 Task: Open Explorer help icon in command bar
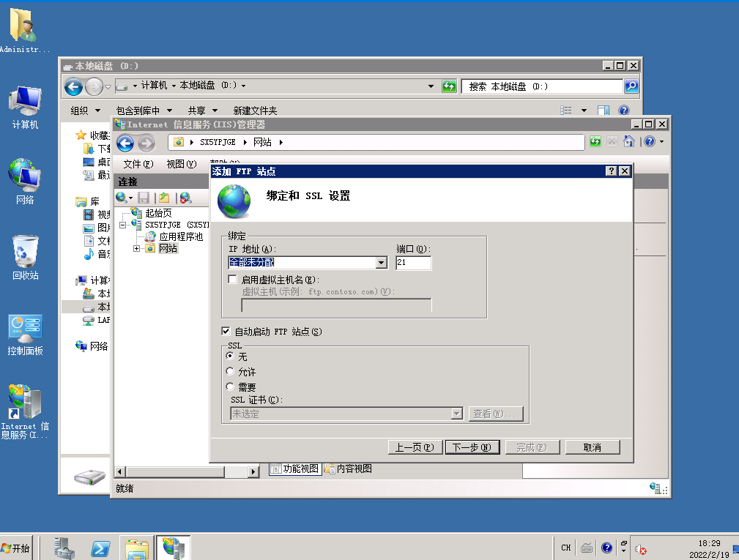pos(623,111)
